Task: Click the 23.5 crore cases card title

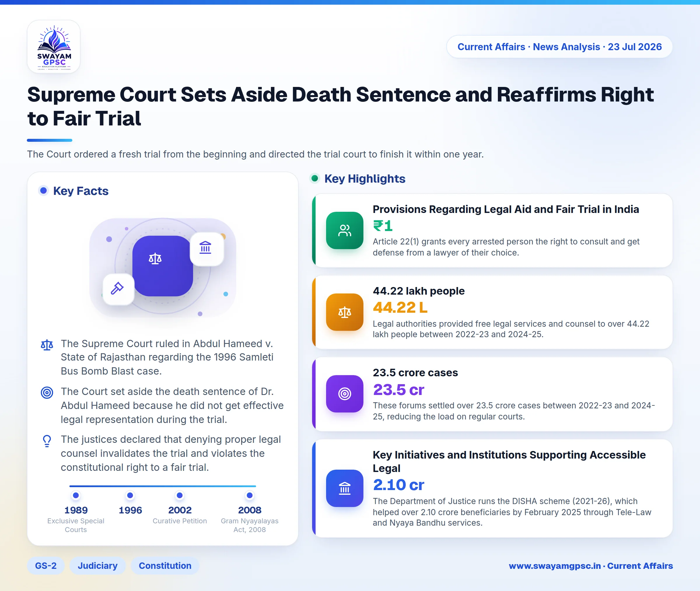Action: click(415, 373)
